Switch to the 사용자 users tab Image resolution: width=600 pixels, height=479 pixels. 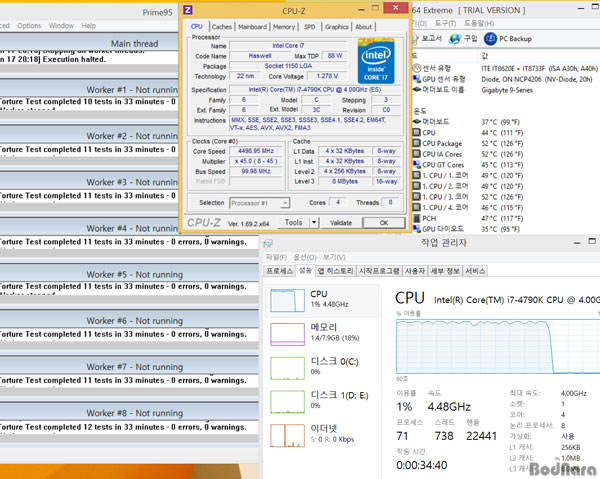pos(415,271)
